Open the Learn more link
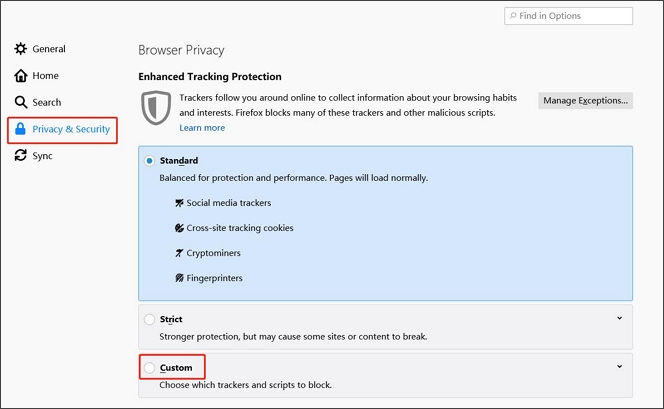 coord(202,128)
